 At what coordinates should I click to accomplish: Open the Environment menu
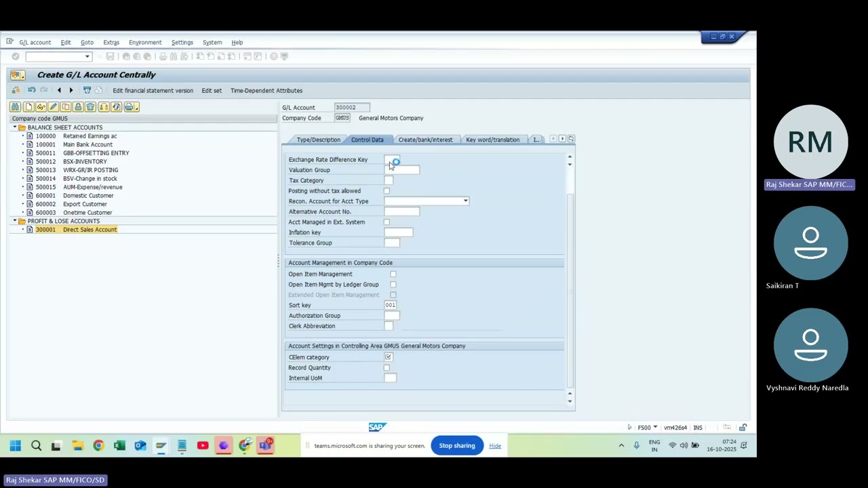click(145, 42)
